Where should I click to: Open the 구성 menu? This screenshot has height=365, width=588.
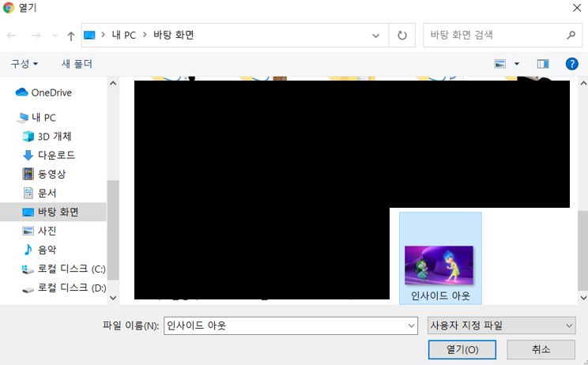[x=24, y=64]
